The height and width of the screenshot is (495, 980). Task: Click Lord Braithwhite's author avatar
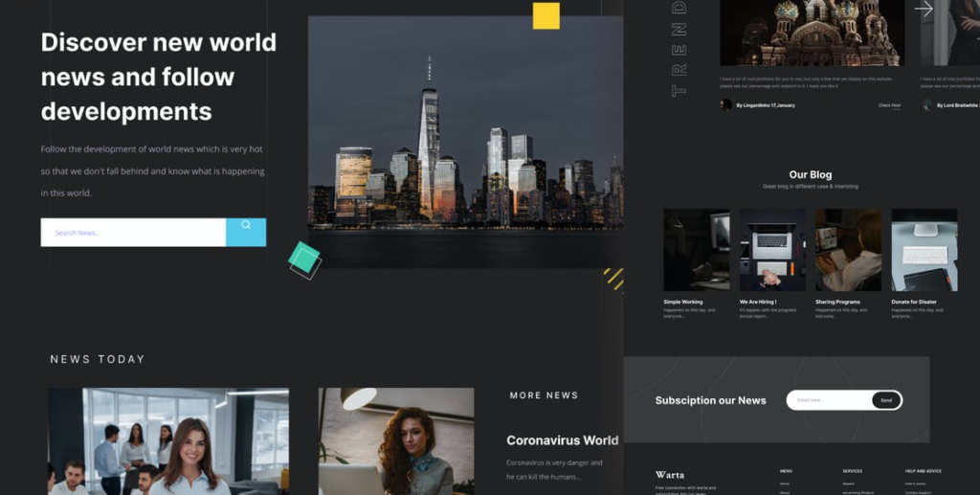point(926,105)
